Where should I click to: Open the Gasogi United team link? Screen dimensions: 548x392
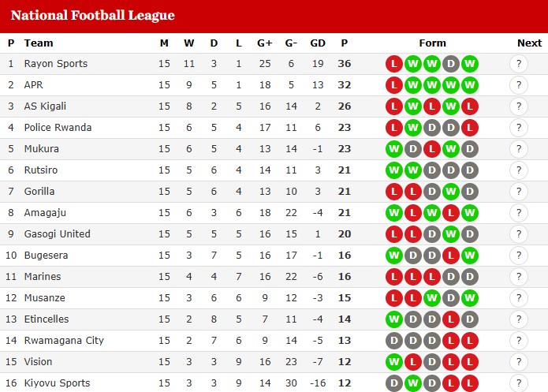coord(58,234)
